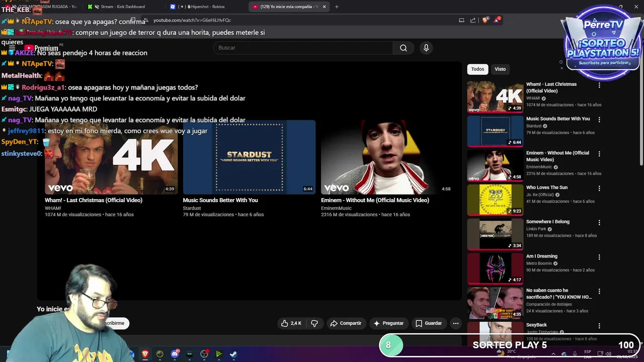Screen dimensions: 644x362
Task: Click the YouTube search input field
Action: tap(303, 48)
